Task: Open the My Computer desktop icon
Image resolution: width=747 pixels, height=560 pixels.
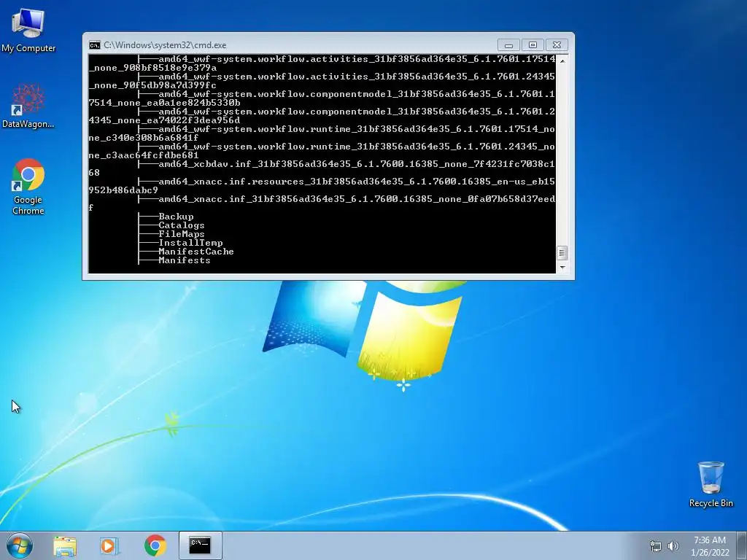Action: click(x=28, y=30)
